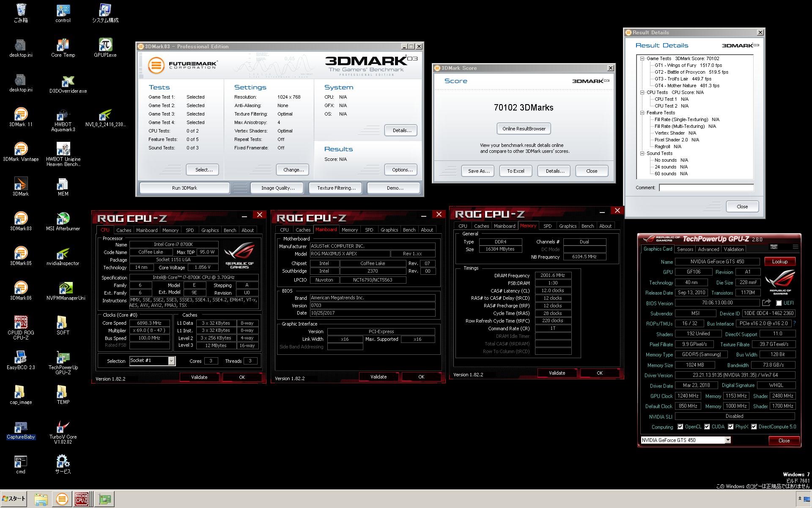812x508 pixels.
Task: Click the Lookup button in GPU-Z
Action: (x=779, y=262)
